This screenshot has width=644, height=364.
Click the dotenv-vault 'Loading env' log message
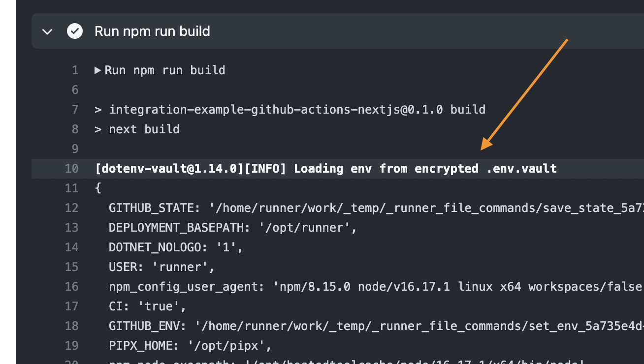point(325,169)
